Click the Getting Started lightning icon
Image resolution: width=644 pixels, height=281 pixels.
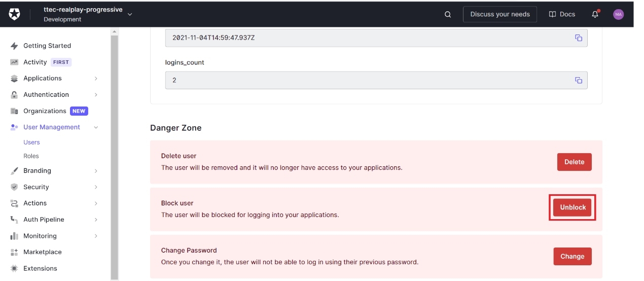14,46
